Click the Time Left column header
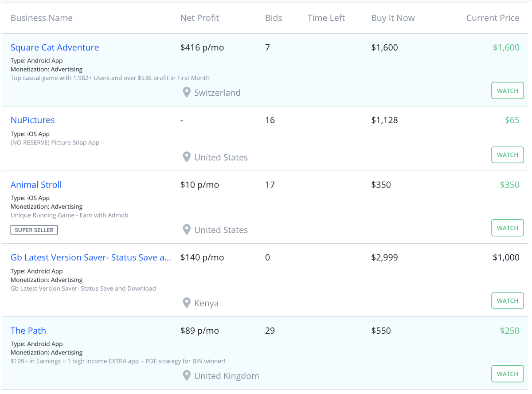The width and height of the screenshot is (532, 394). [326, 18]
